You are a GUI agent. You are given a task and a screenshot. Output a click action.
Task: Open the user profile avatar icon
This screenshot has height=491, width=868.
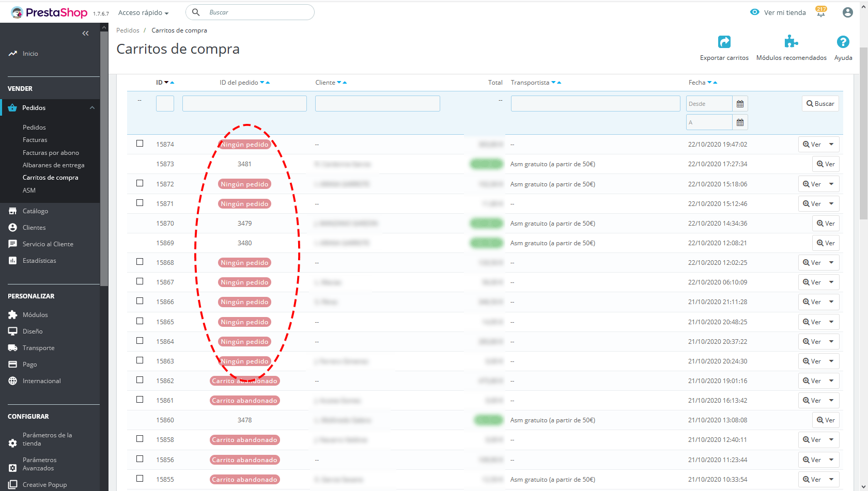(x=847, y=12)
